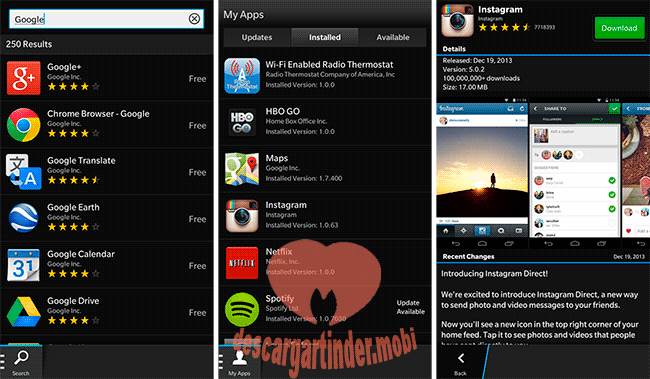
Task: Open the Share To screenshot thumbnail
Action: point(575,169)
